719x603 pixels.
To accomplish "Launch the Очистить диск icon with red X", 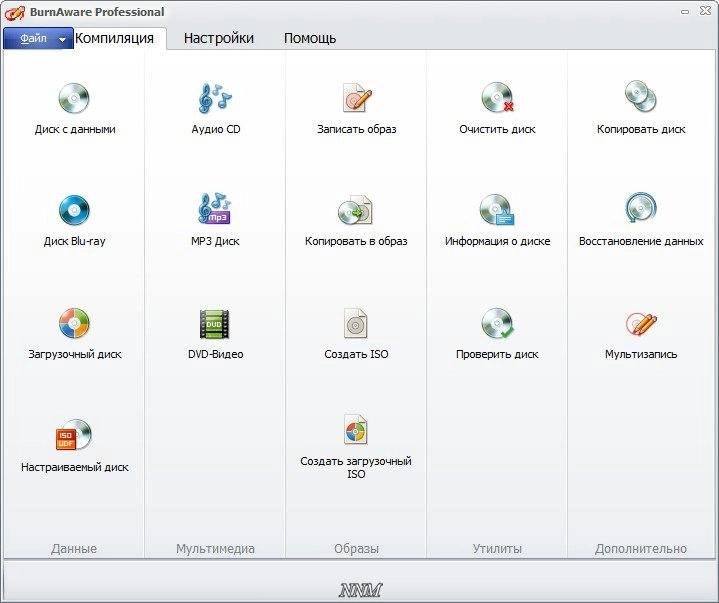I will [498, 98].
